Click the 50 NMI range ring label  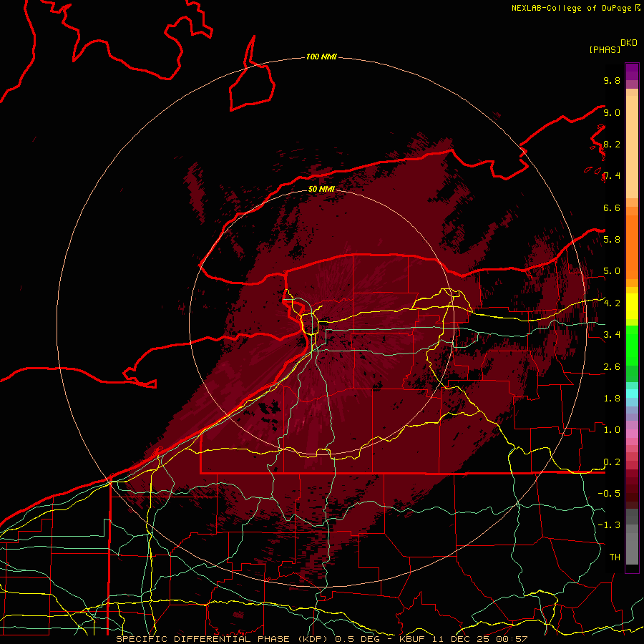click(321, 189)
